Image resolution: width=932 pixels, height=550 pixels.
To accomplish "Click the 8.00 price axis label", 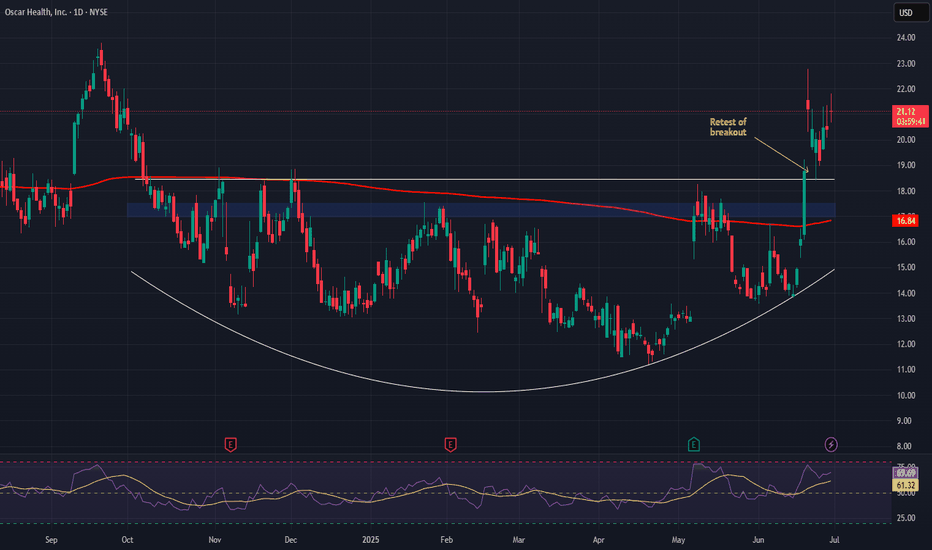I will pyautogui.click(x=906, y=446).
